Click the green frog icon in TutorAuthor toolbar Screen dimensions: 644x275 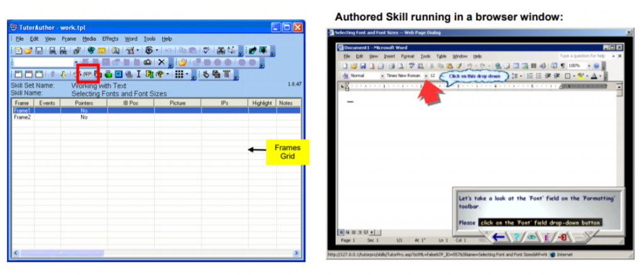tap(108, 75)
